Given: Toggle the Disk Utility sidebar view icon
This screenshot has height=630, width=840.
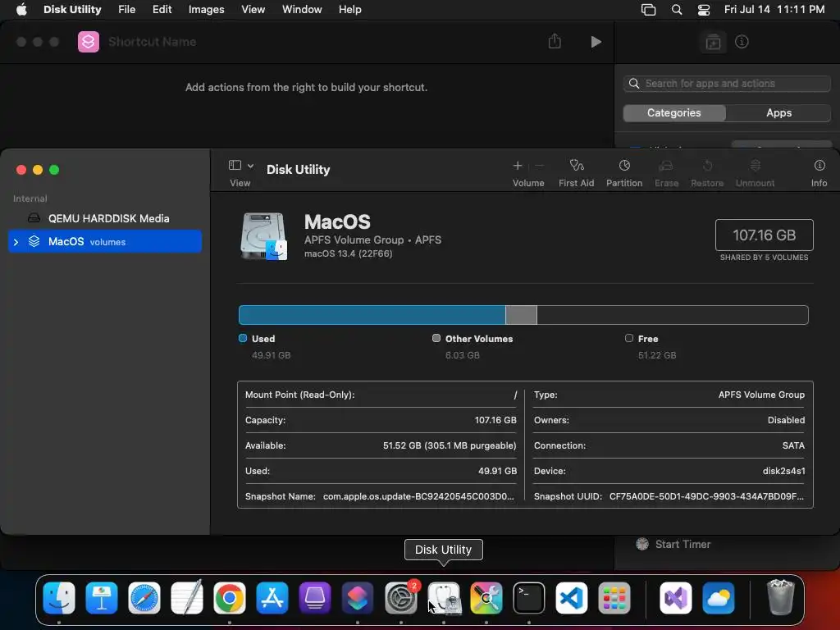Looking at the screenshot, I should click(x=235, y=165).
